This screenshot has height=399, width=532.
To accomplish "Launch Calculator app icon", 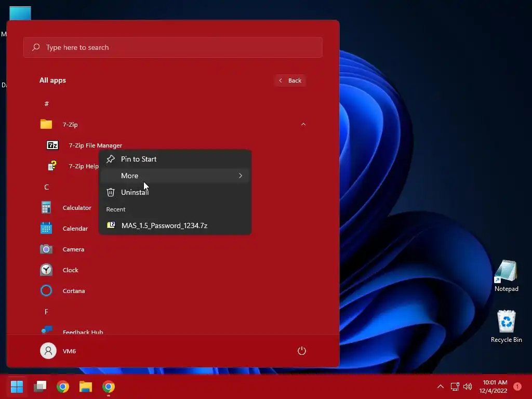I will coord(46,207).
